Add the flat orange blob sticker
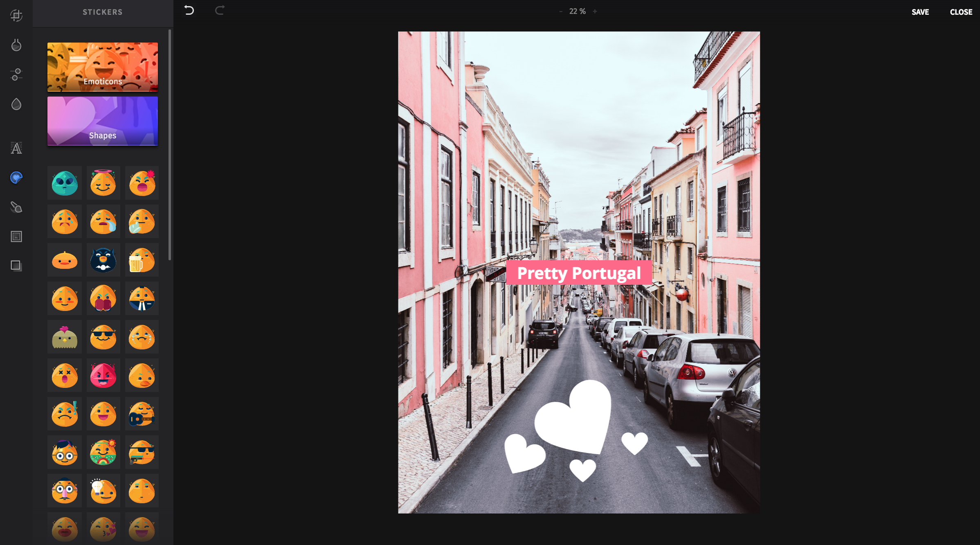This screenshot has width=980, height=545. [65, 260]
